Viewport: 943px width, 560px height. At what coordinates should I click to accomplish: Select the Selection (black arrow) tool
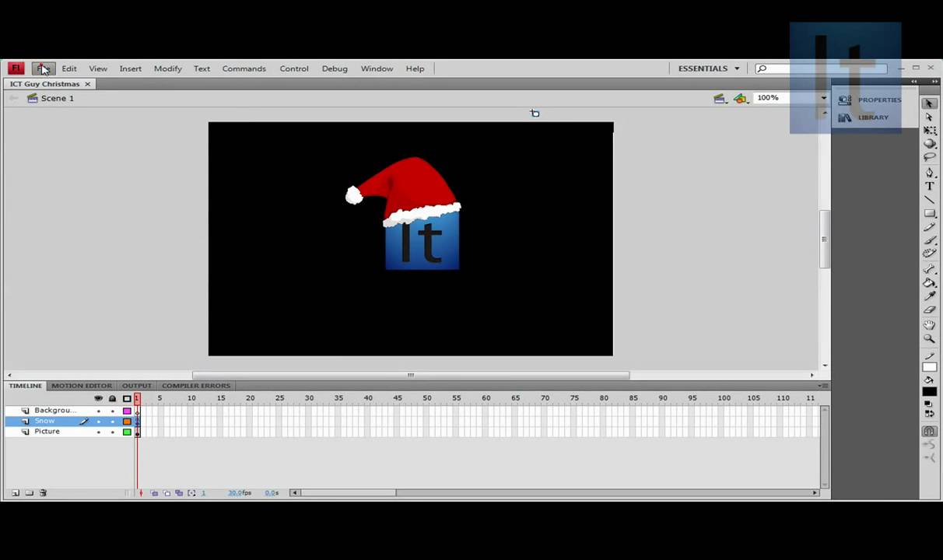tap(929, 103)
